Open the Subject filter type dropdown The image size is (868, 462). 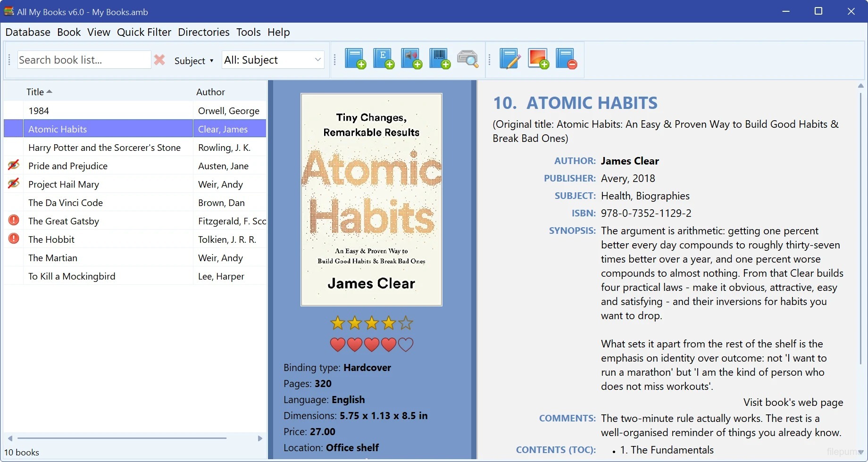[x=194, y=61]
